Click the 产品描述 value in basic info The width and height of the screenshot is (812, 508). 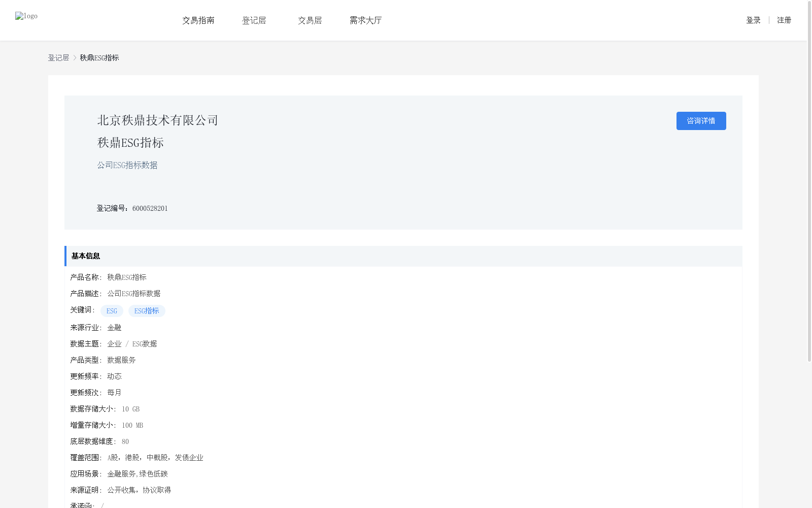coord(134,294)
